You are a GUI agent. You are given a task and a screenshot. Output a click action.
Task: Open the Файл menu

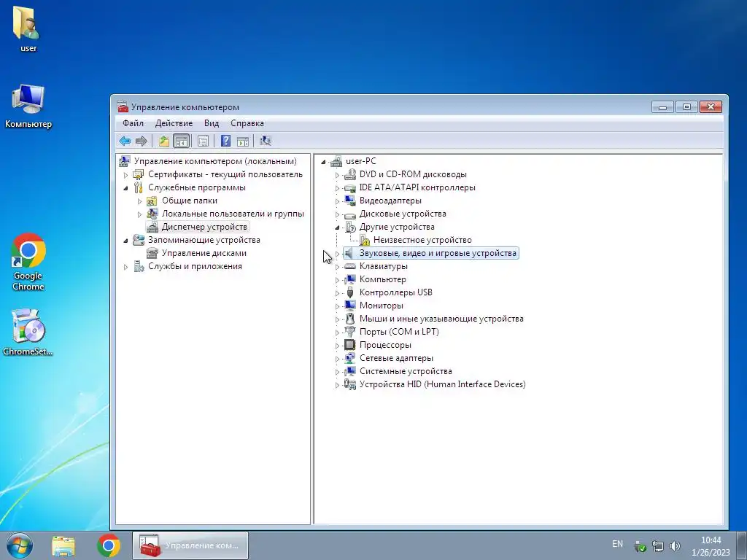[133, 123]
